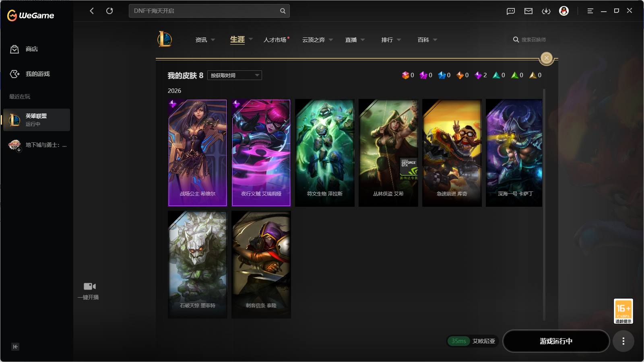Image resolution: width=644 pixels, height=362 pixels.
Task: Click the 艾欧尼亚 server selector
Action: pyautogui.click(x=484, y=341)
